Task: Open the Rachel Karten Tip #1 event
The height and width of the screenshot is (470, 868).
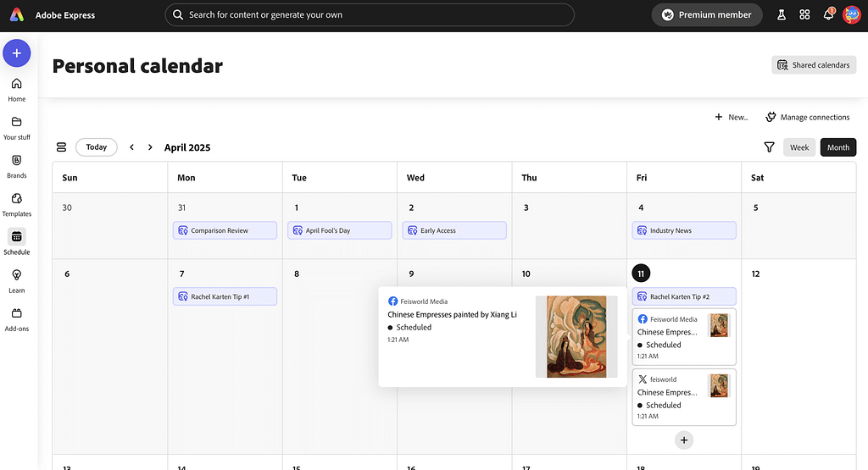Action: click(225, 296)
